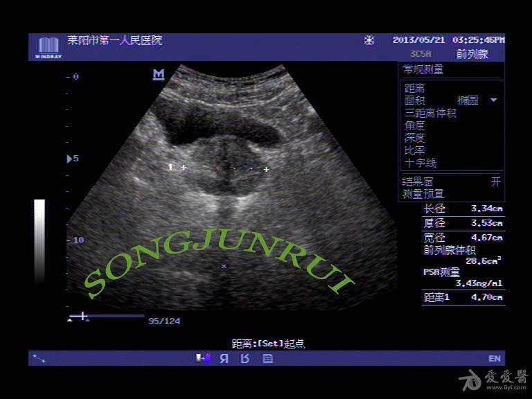The image size is (532, 399).
Task: Select 面积 area measurement item
Action: coord(414,100)
